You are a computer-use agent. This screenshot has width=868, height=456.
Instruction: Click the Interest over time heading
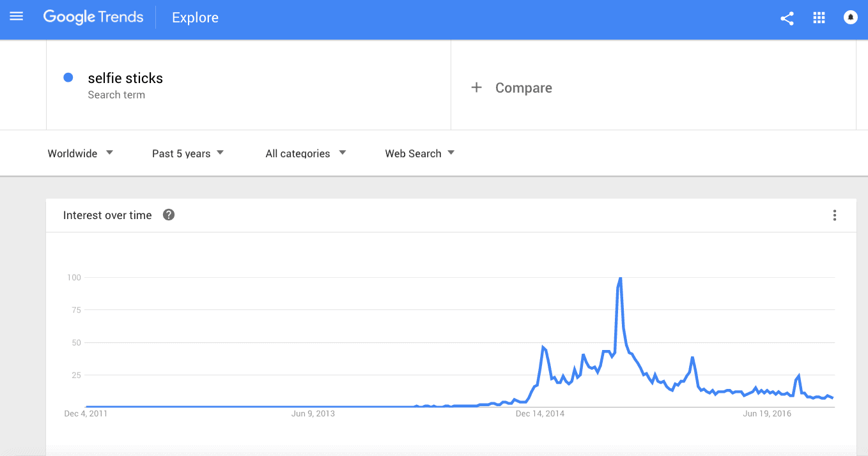tap(107, 215)
